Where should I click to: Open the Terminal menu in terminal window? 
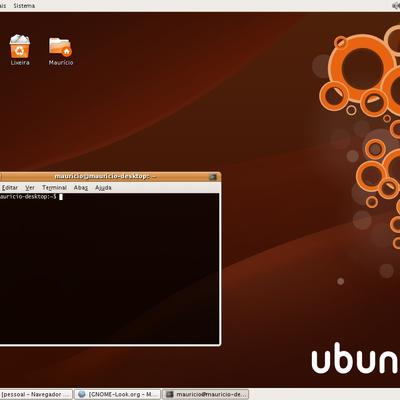pos(54,188)
